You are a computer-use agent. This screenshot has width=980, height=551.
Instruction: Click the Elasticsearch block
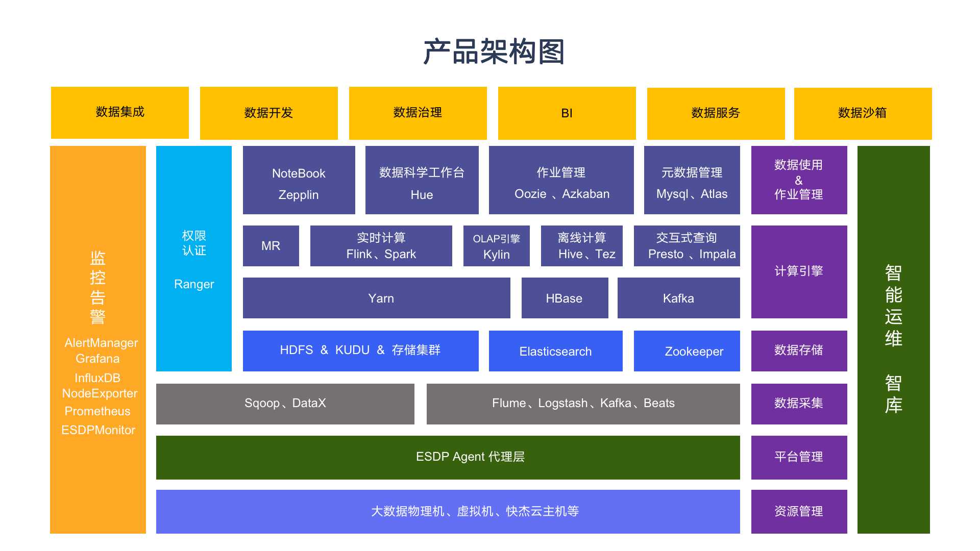pos(555,350)
